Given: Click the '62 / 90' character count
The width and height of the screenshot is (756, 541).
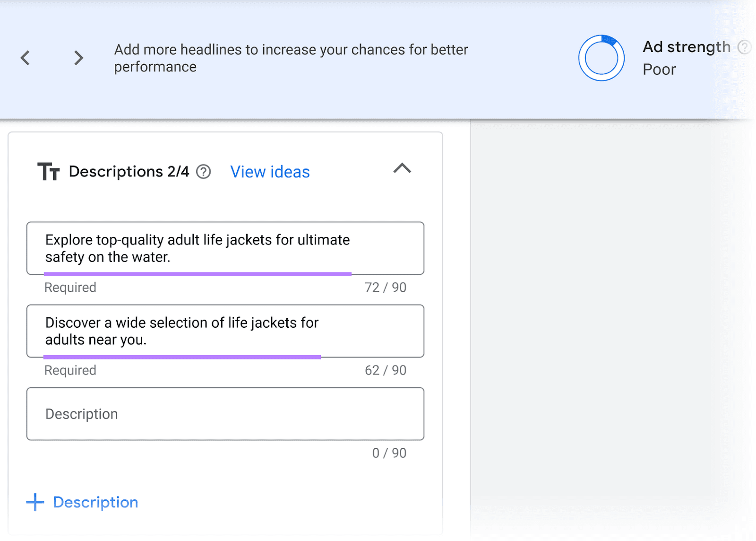Looking at the screenshot, I should click(386, 370).
